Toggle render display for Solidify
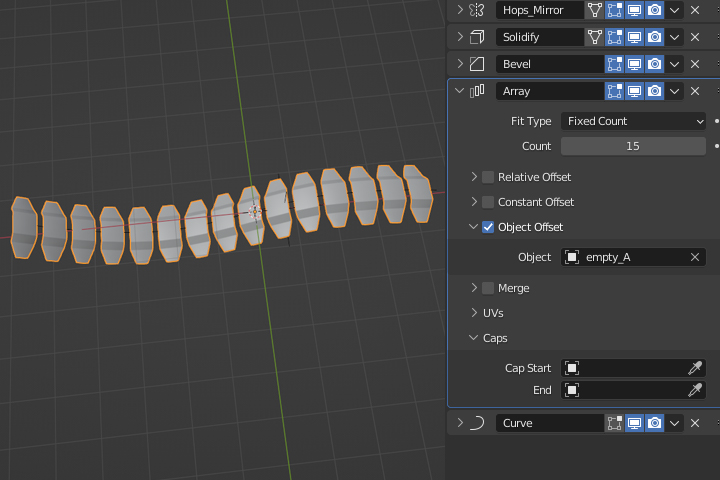Screen dimensions: 720x480 tap(654, 37)
